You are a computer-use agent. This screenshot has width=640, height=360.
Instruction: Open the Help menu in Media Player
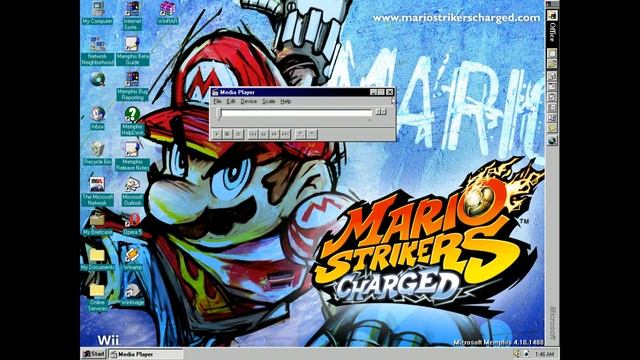(x=286, y=101)
